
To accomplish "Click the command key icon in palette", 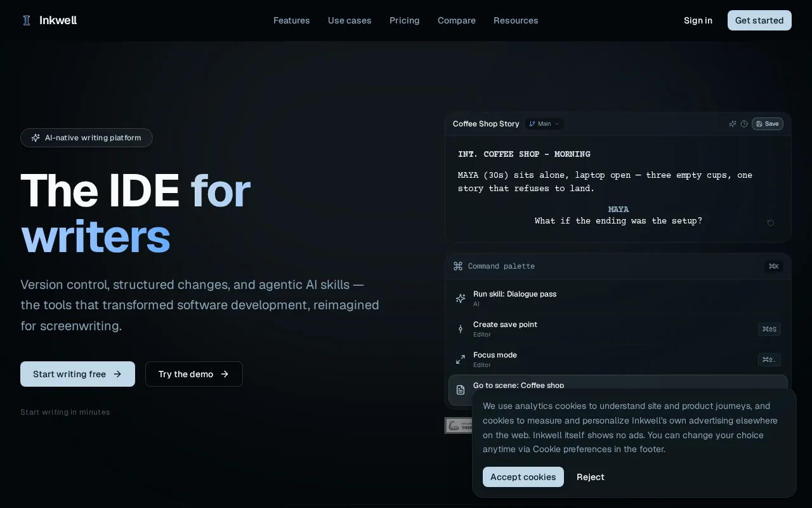I will [458, 266].
